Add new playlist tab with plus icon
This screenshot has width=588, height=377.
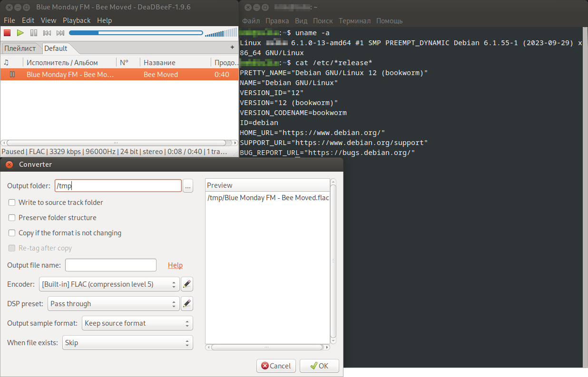tap(232, 48)
